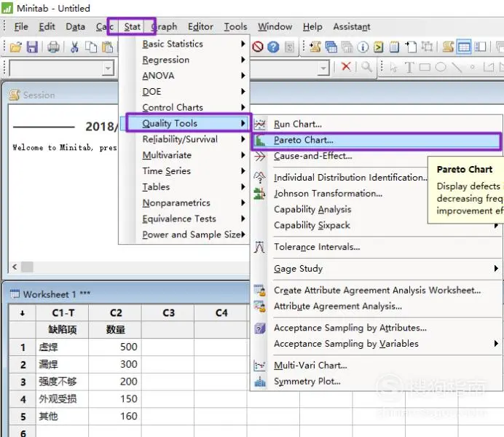Select the text 'T' graph annotation tool
The width and height of the screenshot is (504, 437).
pyautogui.click(x=409, y=67)
